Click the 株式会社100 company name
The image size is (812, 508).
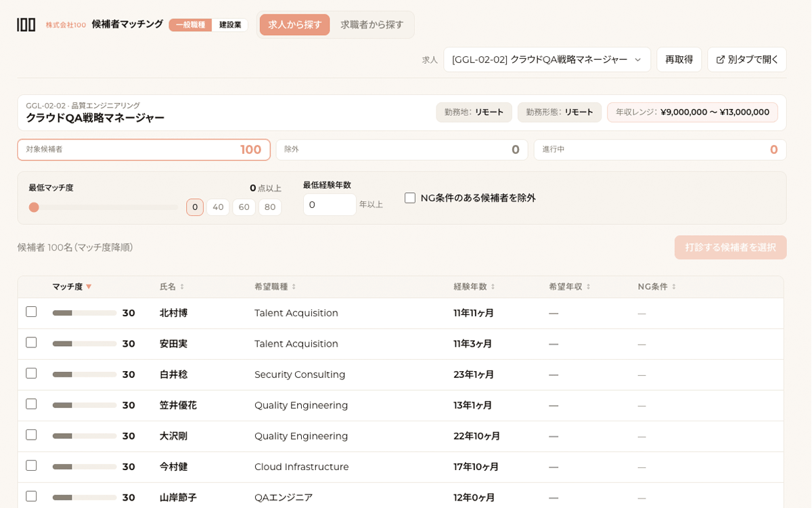click(x=66, y=25)
